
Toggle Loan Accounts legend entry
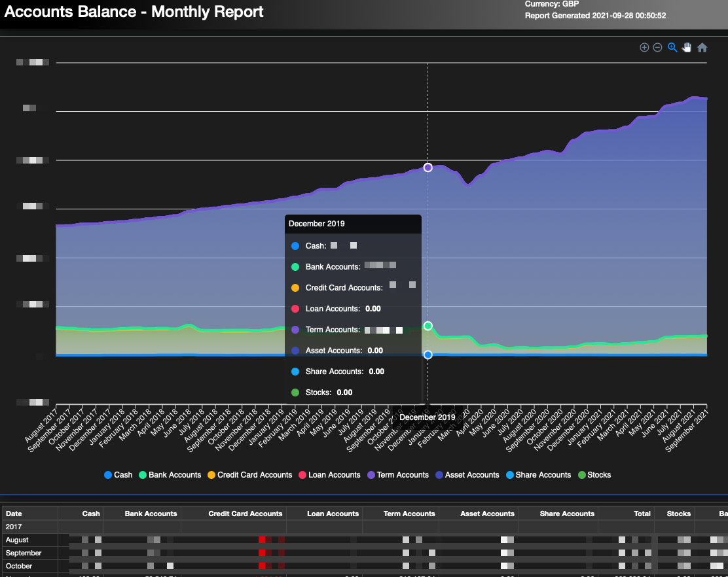(x=329, y=475)
